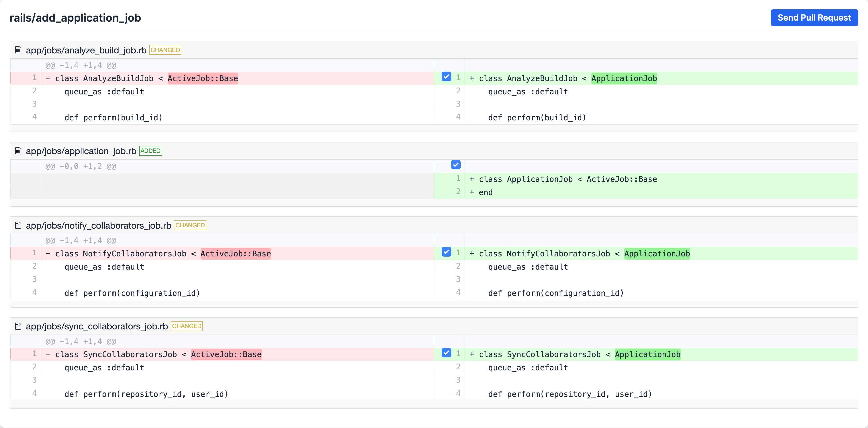Click file icon beside notify_collaborators_job.rb
868x428 pixels.
coord(18,225)
